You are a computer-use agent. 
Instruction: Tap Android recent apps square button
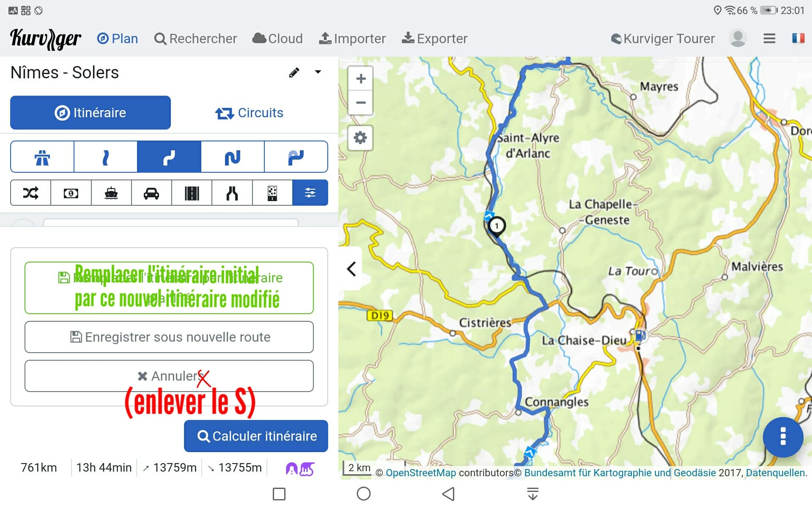click(279, 494)
